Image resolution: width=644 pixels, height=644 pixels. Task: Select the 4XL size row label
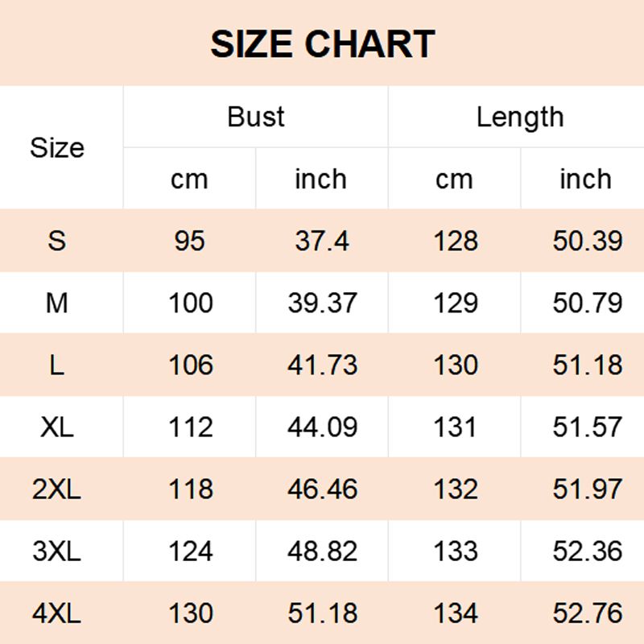57,613
